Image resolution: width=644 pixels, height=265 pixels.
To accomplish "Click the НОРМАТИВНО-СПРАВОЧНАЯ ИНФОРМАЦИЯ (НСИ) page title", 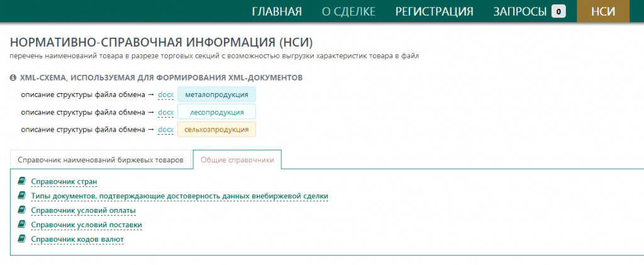I will (x=162, y=43).
